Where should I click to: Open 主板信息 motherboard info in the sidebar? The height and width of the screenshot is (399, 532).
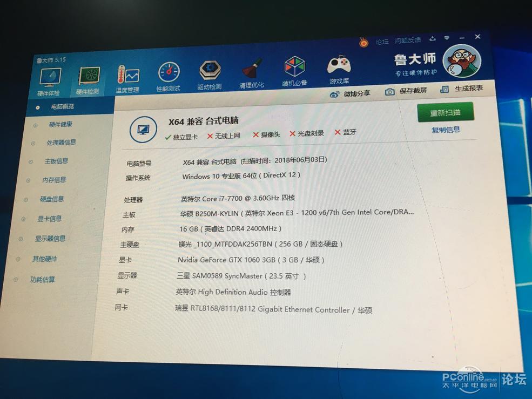[56, 161]
